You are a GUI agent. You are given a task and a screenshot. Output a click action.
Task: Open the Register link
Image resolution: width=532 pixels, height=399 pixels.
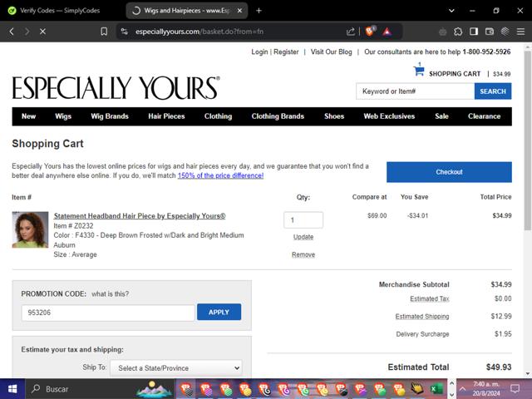(286, 52)
